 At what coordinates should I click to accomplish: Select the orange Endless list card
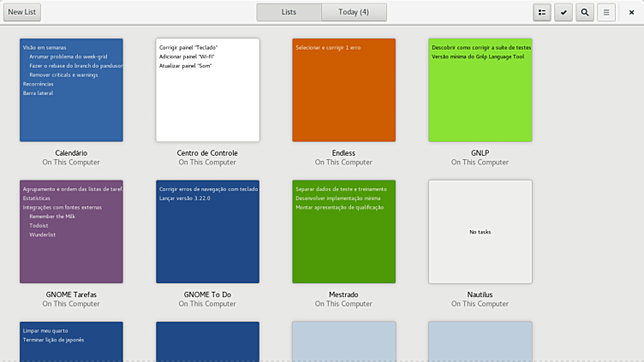[343, 90]
